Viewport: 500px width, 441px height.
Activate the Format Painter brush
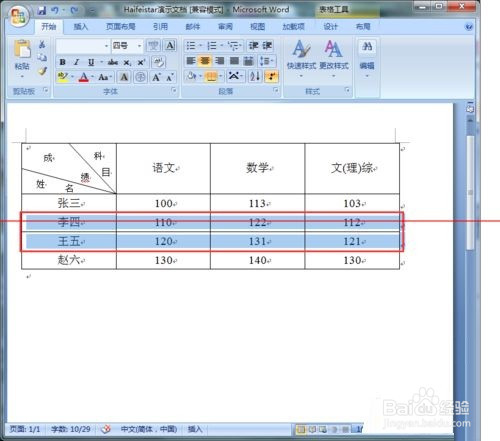(x=42, y=70)
